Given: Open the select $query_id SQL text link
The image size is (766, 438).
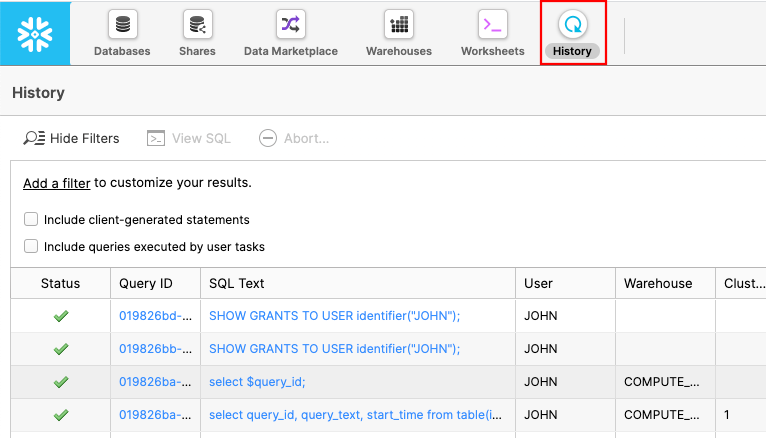Looking at the screenshot, I should (257, 382).
